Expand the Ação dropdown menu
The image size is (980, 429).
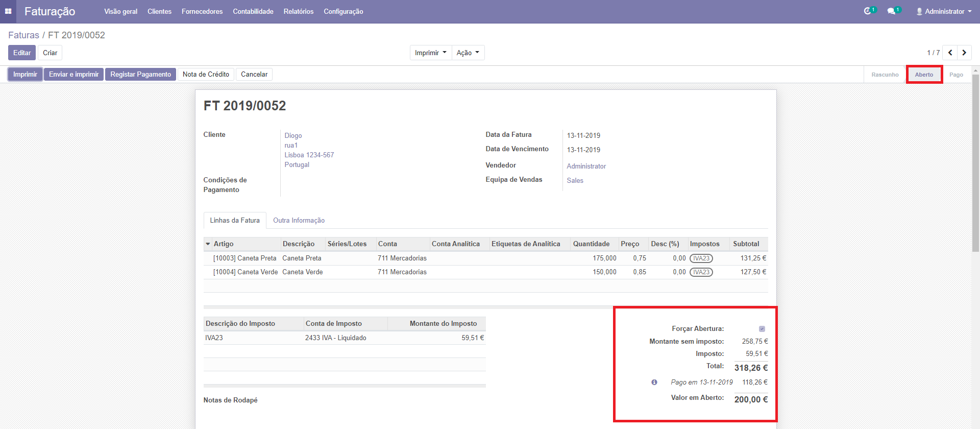[x=468, y=53]
